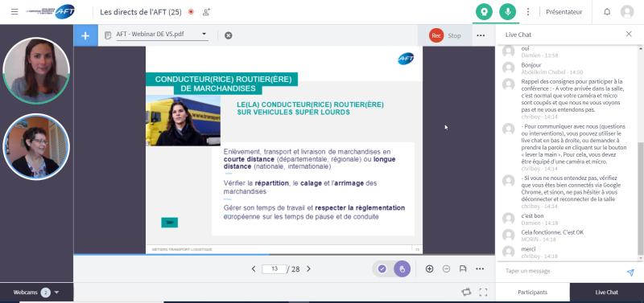Open recording more options dots
Image resolution: width=644 pixels, height=303 pixels.
[481, 35]
